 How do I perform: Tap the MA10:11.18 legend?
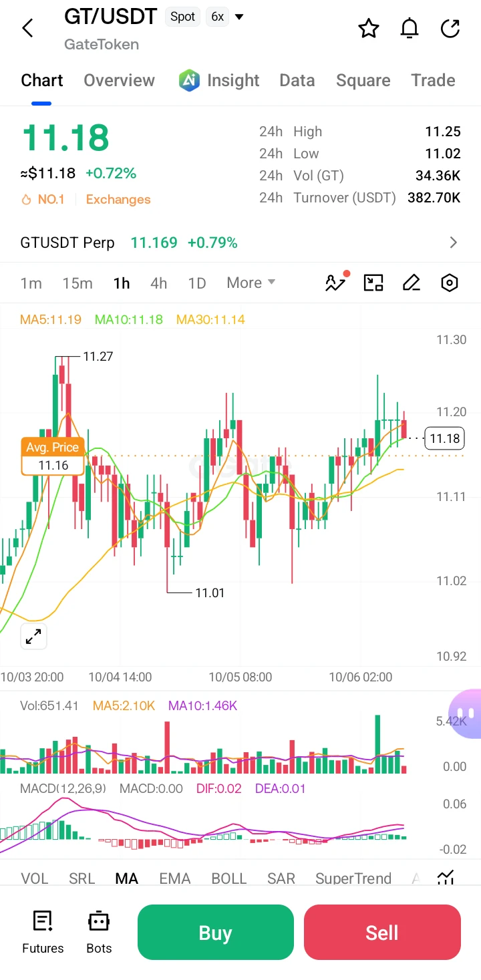[129, 319]
